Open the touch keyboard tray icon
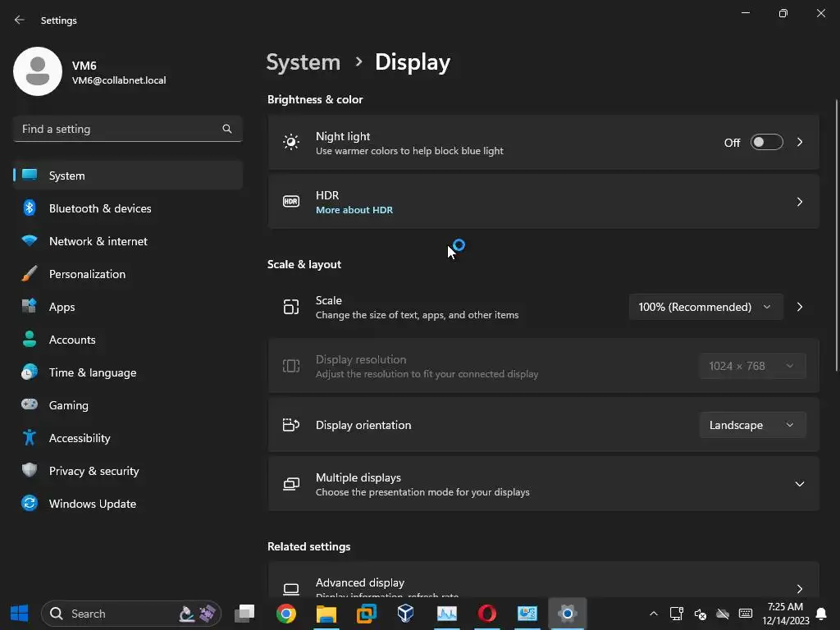Viewport: 840px width, 630px height. 745,614
